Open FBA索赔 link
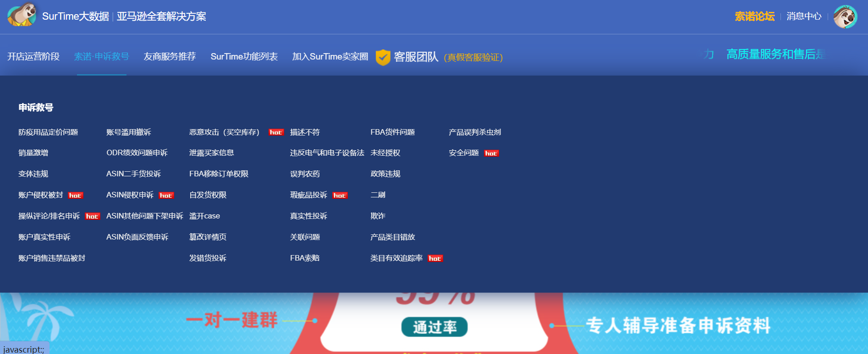 click(x=305, y=258)
